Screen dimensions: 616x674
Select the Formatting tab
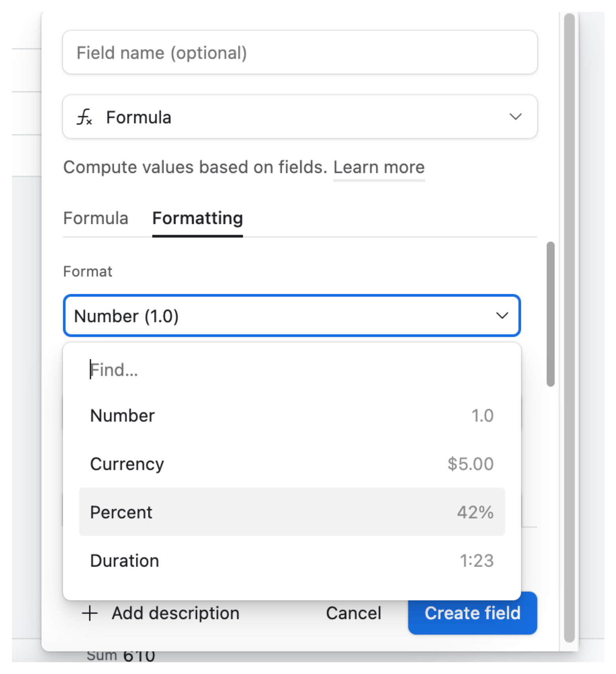point(197,218)
